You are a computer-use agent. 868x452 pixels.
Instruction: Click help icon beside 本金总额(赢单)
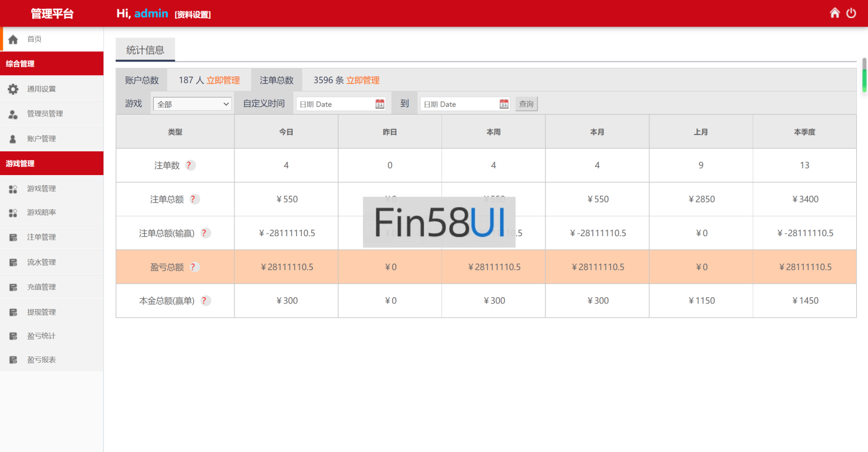point(205,301)
